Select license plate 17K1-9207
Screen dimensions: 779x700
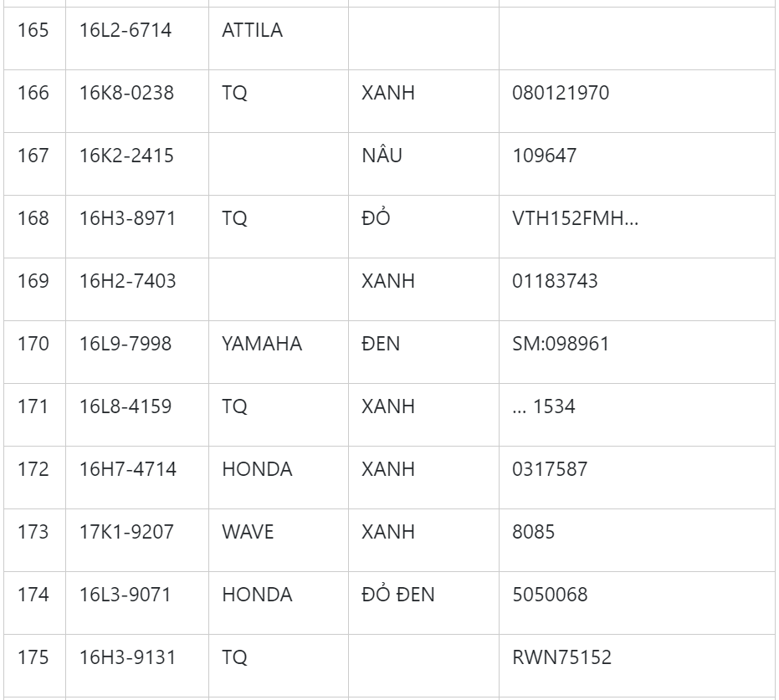click(x=126, y=532)
